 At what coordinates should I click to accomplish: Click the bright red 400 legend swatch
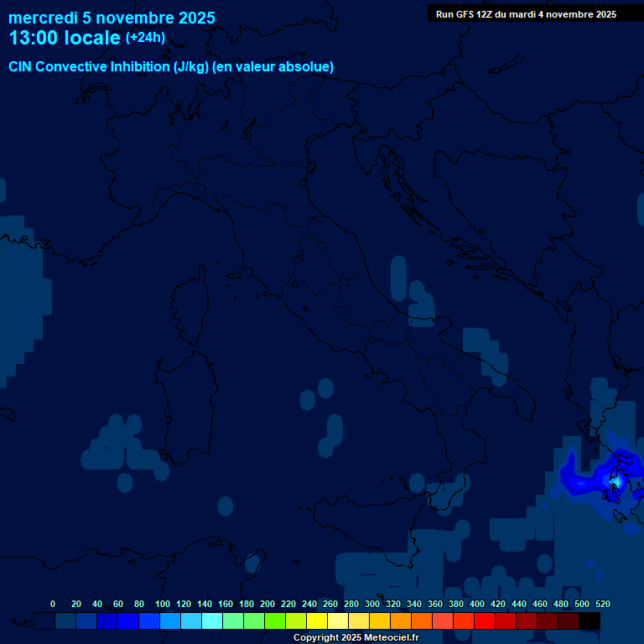point(485,621)
